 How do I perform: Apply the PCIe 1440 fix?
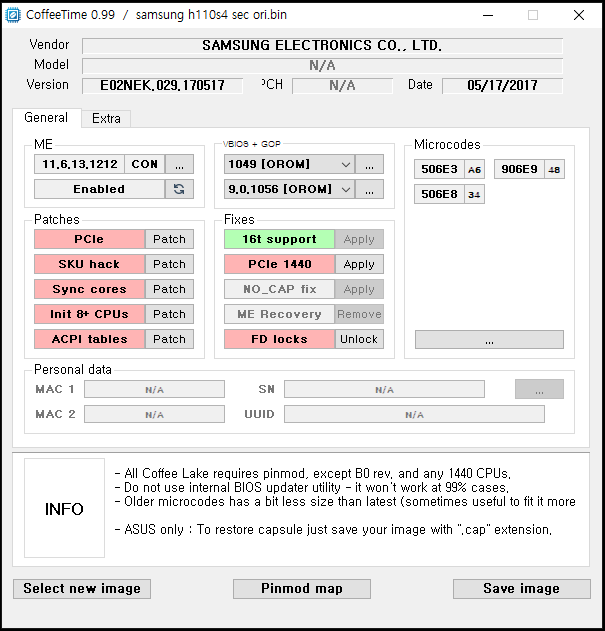pyautogui.click(x=359, y=264)
